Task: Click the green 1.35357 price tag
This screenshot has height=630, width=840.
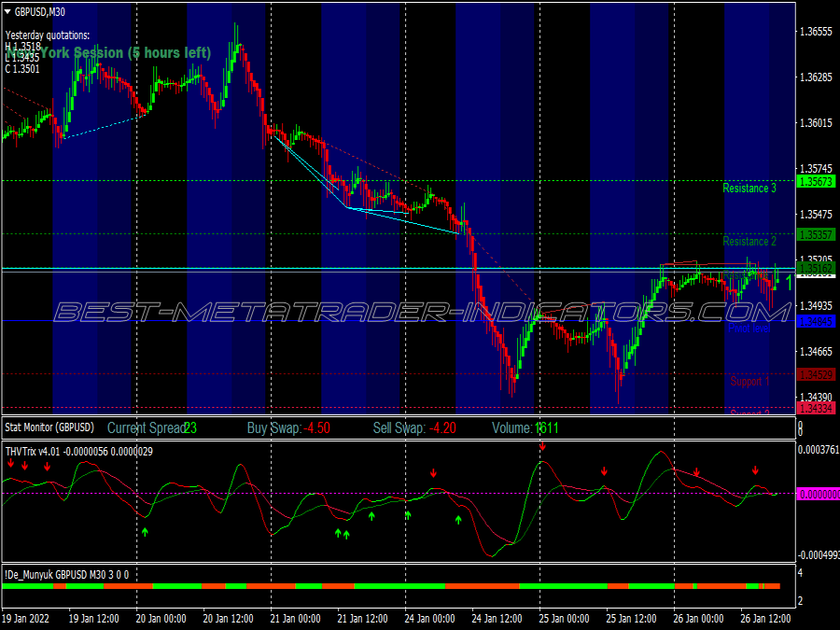Action: [x=816, y=234]
